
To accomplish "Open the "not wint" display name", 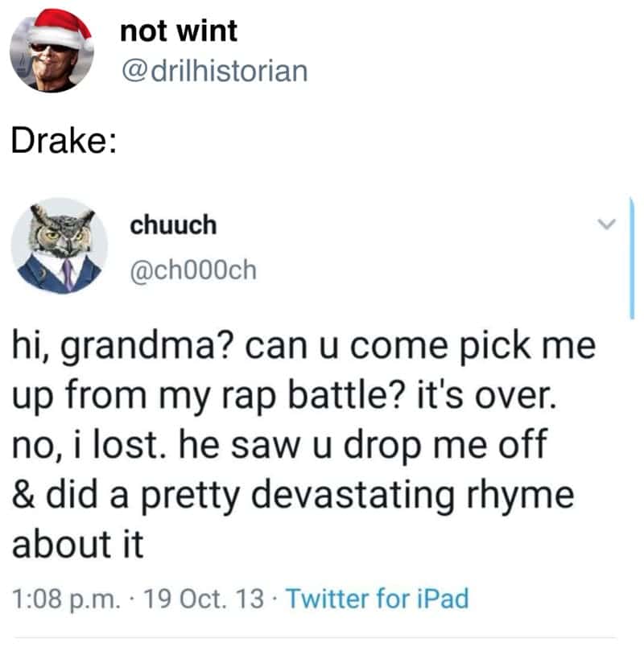I will click(x=179, y=31).
